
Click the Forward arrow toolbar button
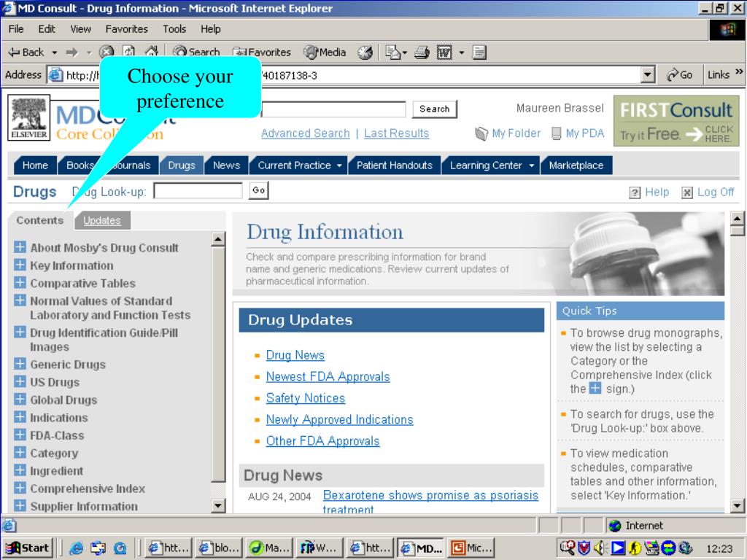72,52
